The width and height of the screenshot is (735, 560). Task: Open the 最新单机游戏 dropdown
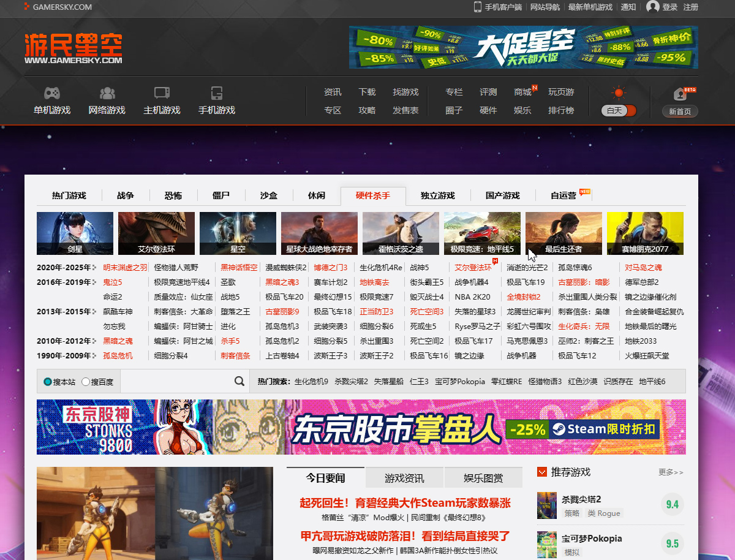(x=590, y=7)
